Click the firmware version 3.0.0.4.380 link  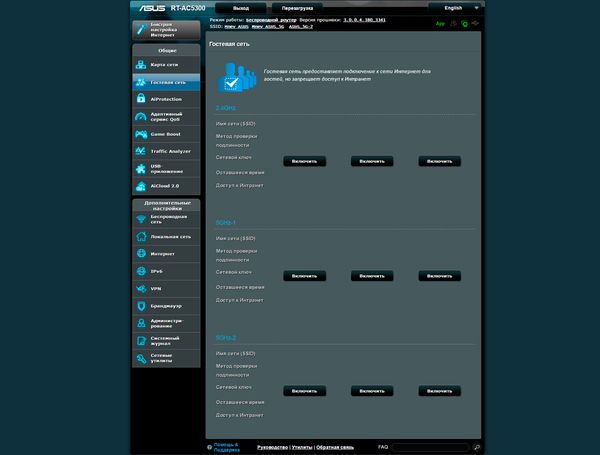click(x=364, y=20)
